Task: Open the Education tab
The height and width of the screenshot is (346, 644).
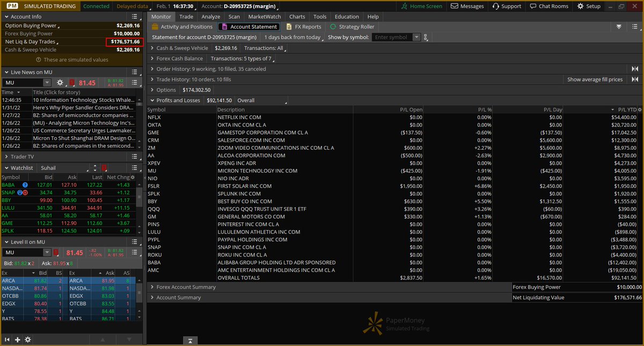Action: pos(347,17)
